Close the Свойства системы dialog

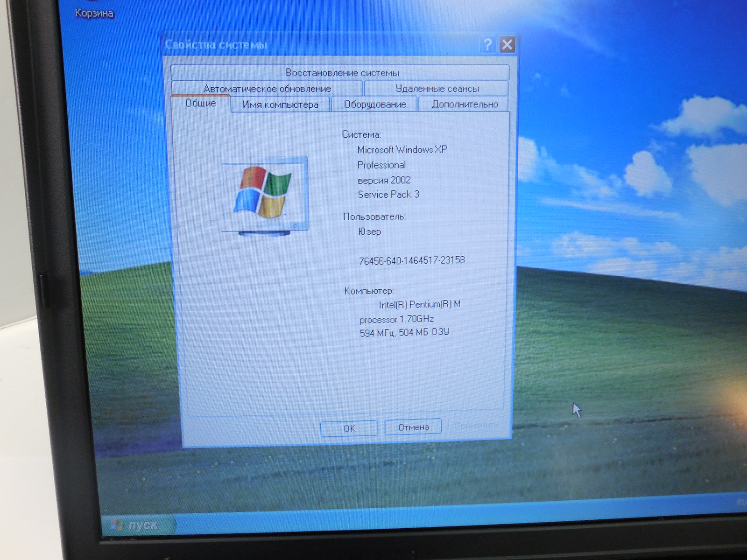click(507, 45)
